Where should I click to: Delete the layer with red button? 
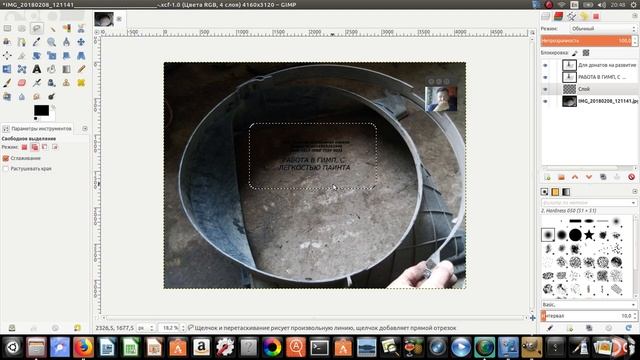(631, 177)
